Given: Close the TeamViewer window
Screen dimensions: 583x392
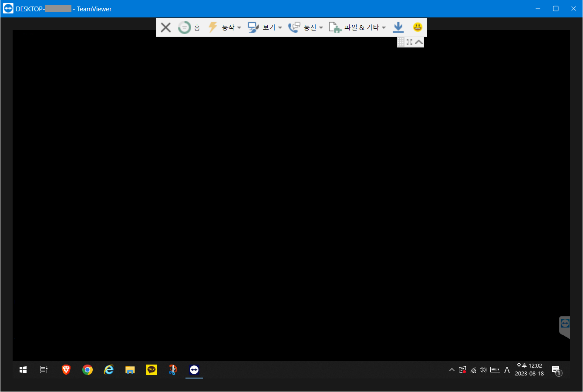Looking at the screenshot, I should [573, 9].
